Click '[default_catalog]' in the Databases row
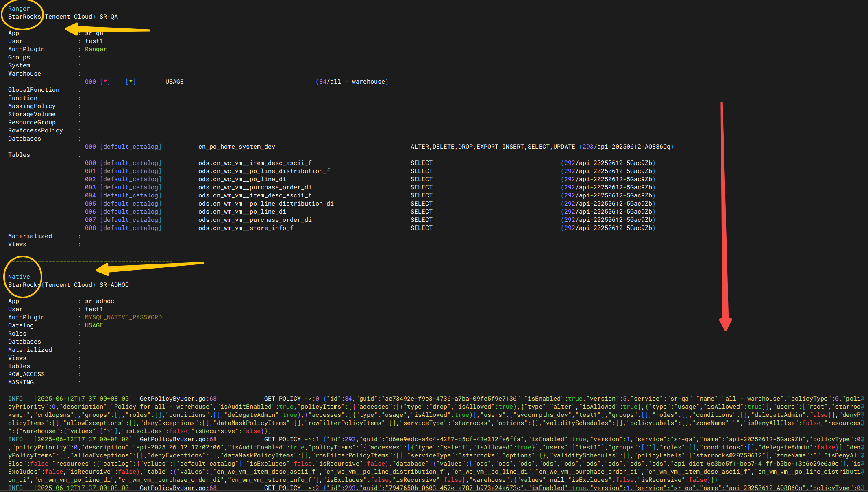868x492 pixels. (131, 147)
